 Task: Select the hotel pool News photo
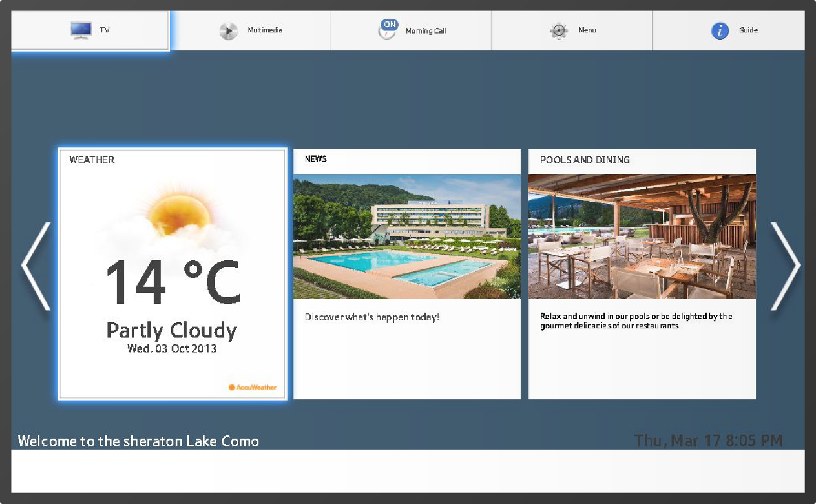[x=407, y=236]
